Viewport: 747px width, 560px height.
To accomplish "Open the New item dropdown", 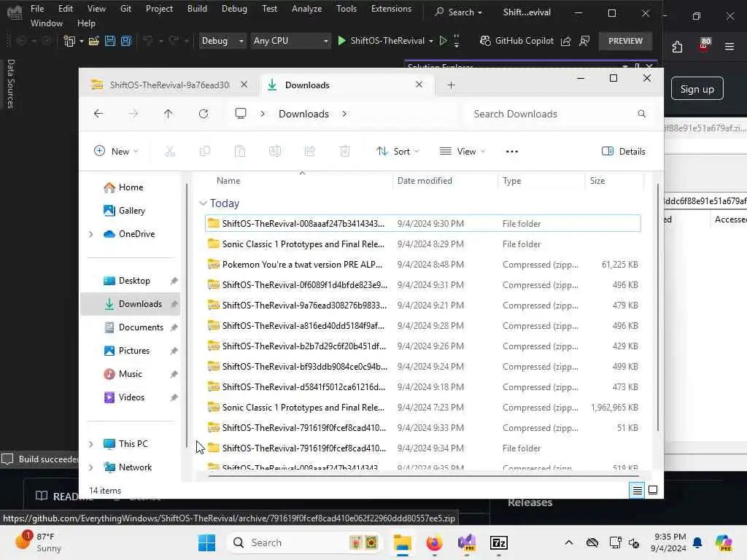I will (116, 152).
